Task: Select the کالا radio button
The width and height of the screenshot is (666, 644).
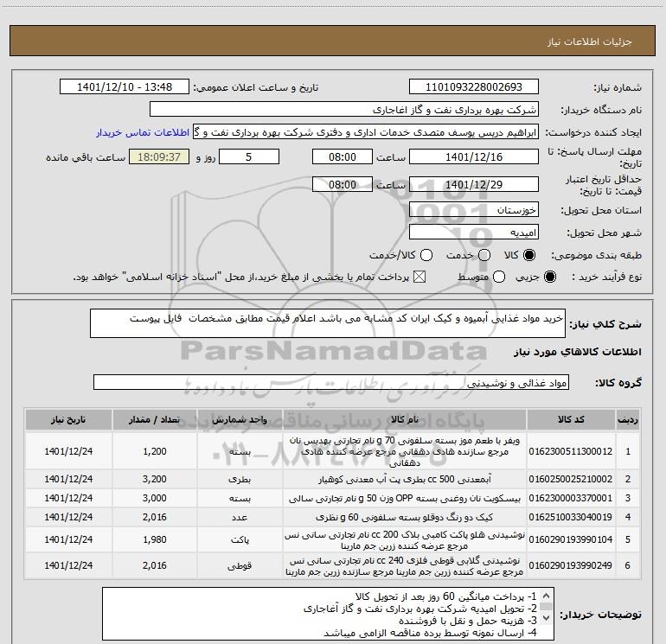Action: pos(529,255)
